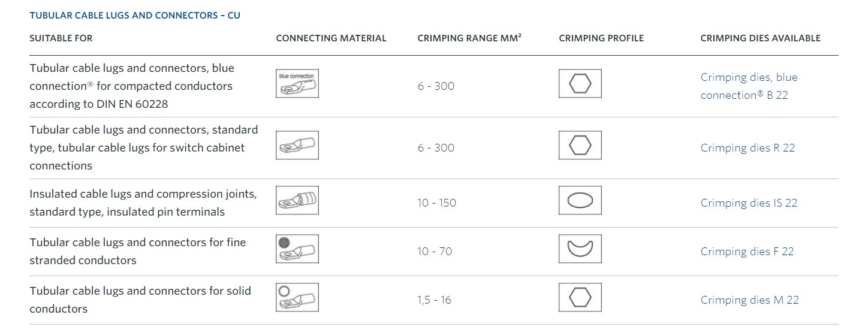Select the crescent indent crimping profile icon
This screenshot has height=330, width=868.
580,249
